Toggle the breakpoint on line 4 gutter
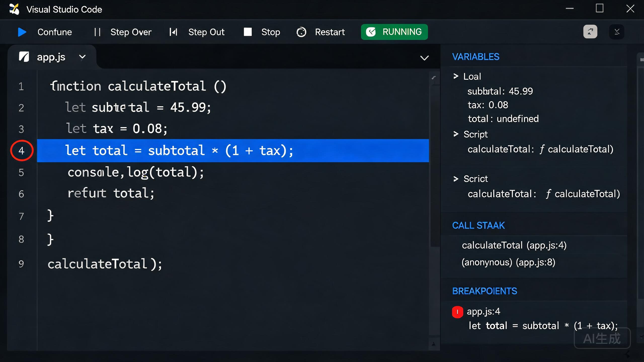This screenshot has width=644, height=362. (22, 150)
